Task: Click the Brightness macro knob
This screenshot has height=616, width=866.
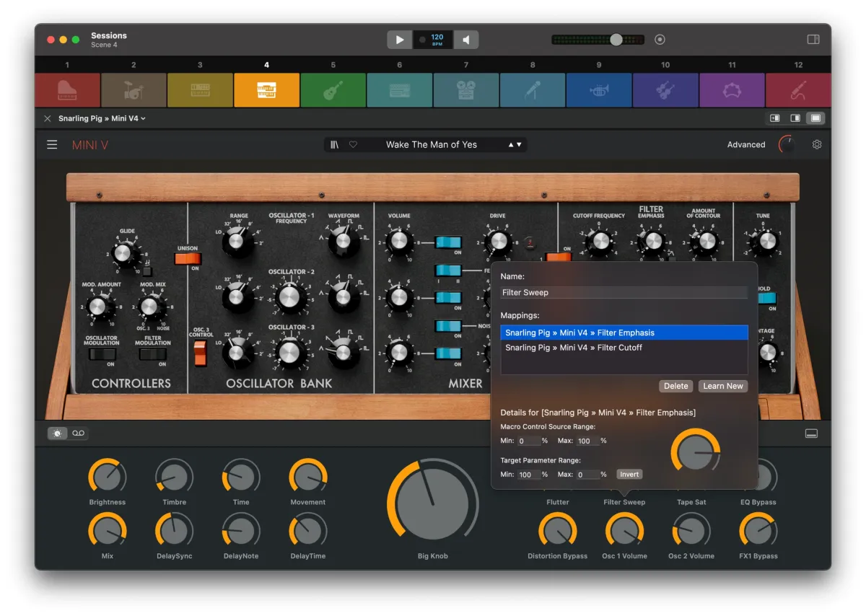Action: tap(108, 477)
